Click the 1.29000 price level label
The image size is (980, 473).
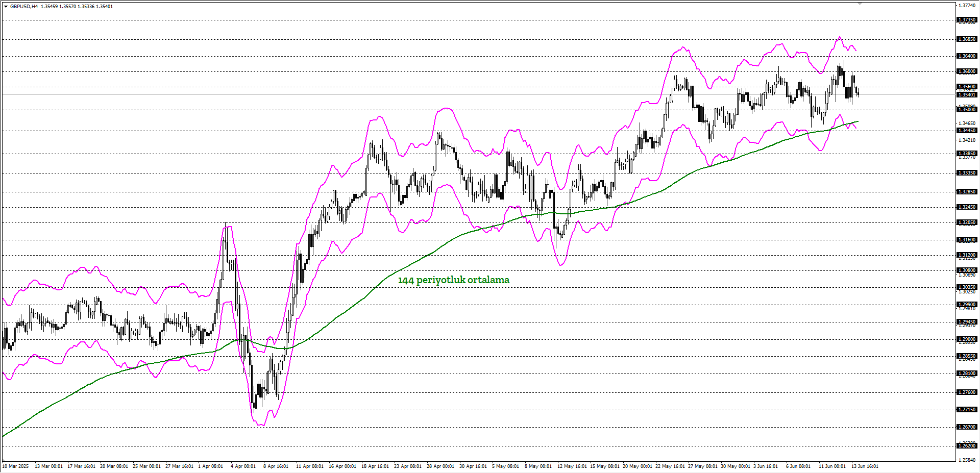click(x=966, y=339)
